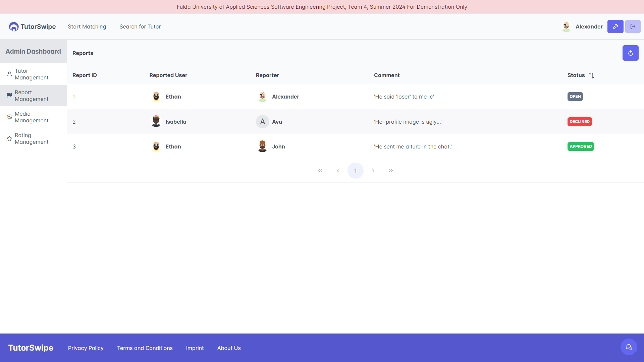This screenshot has height=362, width=644.
Task: Open admin wrench tool button
Action: pyautogui.click(x=615, y=26)
